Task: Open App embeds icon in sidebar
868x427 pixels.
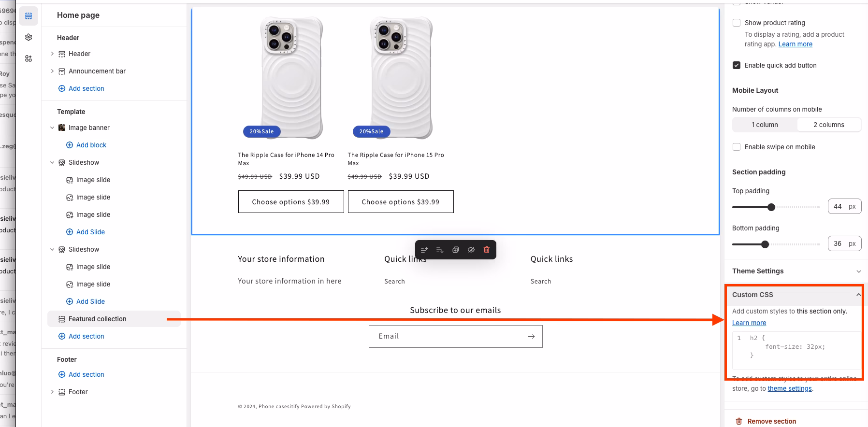Action: 29,58
